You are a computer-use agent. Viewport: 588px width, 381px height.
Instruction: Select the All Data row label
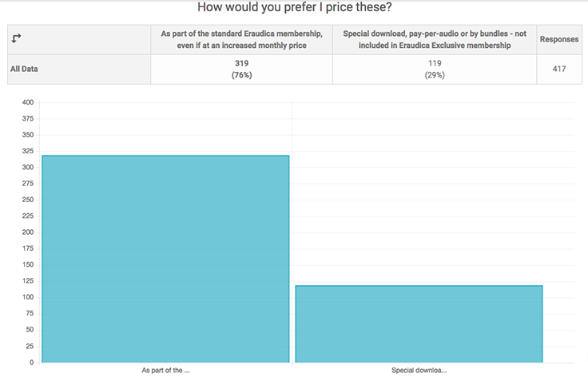tap(25, 69)
